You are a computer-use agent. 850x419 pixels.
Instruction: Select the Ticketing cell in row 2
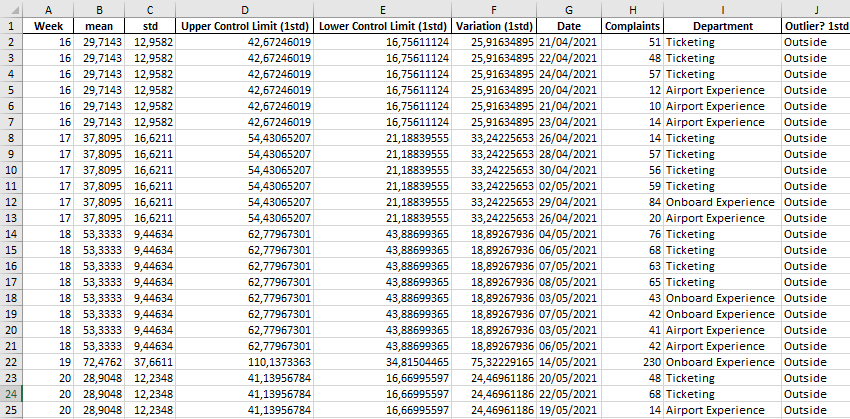coord(723,42)
